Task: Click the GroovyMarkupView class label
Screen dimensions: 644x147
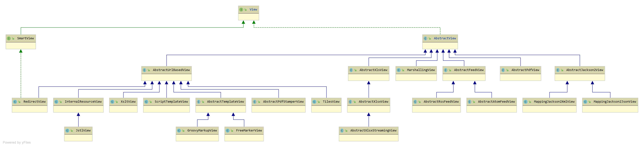Action: tap(202, 130)
